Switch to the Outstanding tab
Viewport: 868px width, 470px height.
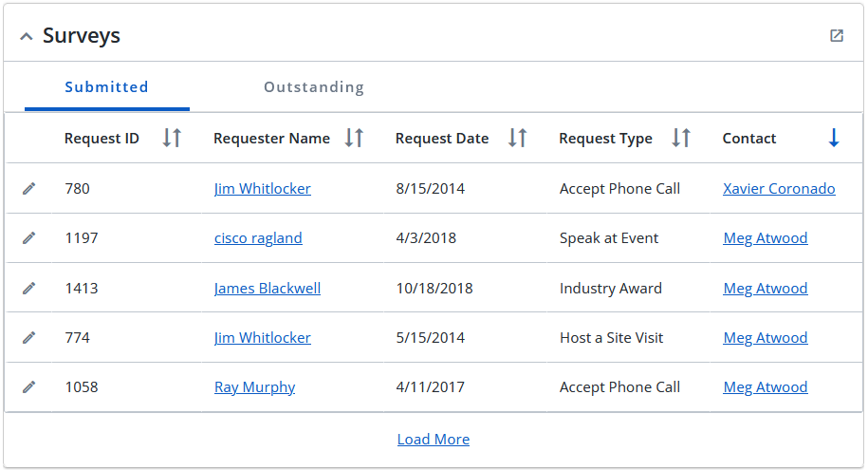pos(314,87)
